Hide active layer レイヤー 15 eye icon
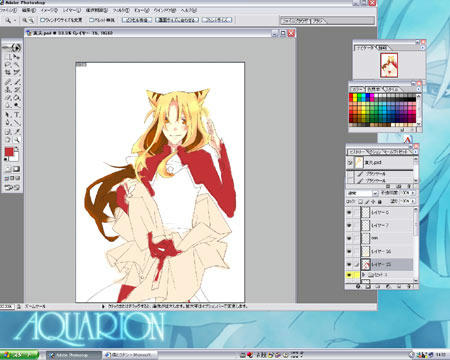The image size is (450, 360). click(349, 264)
